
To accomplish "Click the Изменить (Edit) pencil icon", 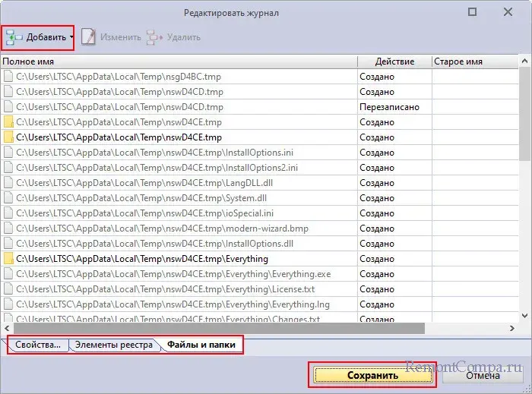I will 89,37.
